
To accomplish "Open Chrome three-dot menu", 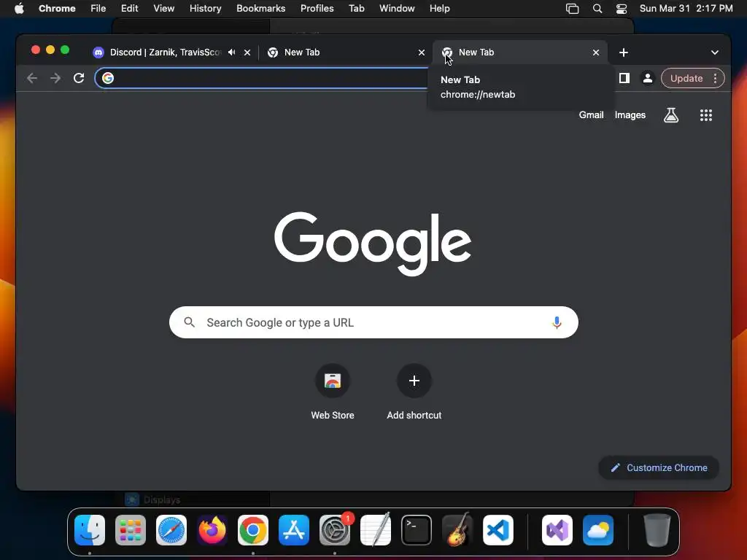I will pos(715,78).
